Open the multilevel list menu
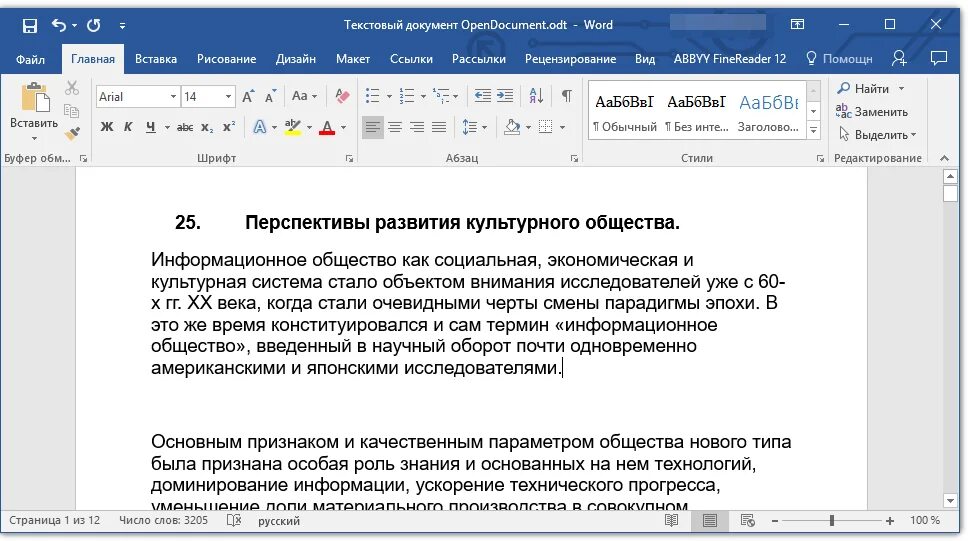The image size is (968, 541). coord(441,96)
